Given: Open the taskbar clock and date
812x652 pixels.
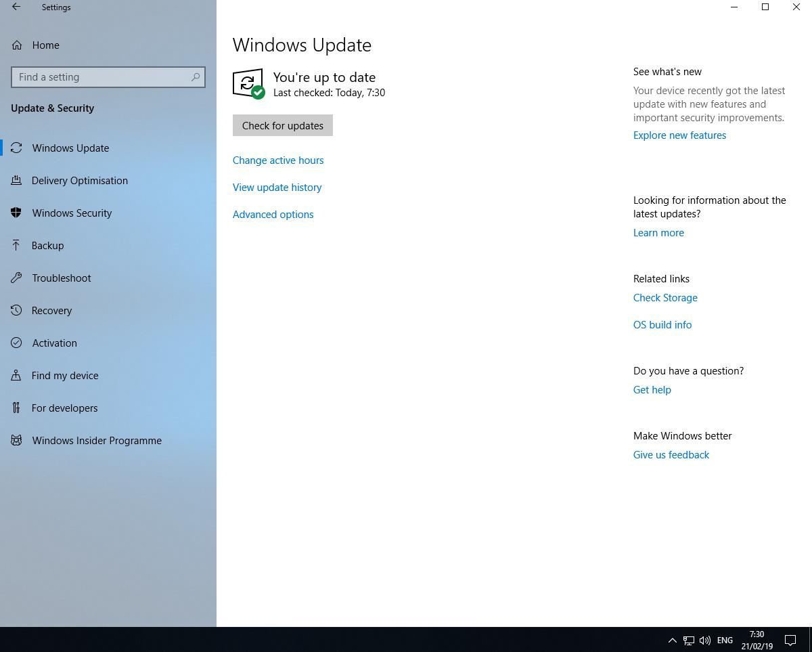Looking at the screenshot, I should (757, 640).
